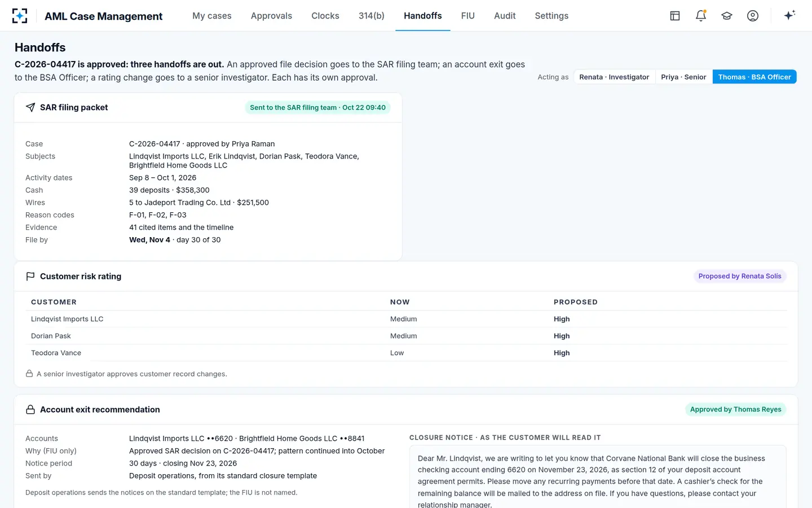Viewport: 812px width, 508px height.
Task: Click the wires to Jadeport Trading value
Action: (199, 203)
